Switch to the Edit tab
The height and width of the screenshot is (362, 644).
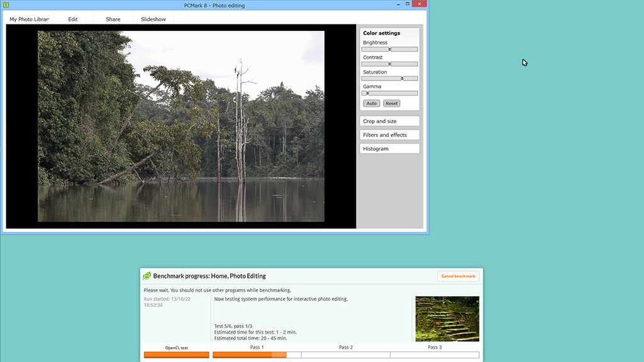(x=73, y=19)
